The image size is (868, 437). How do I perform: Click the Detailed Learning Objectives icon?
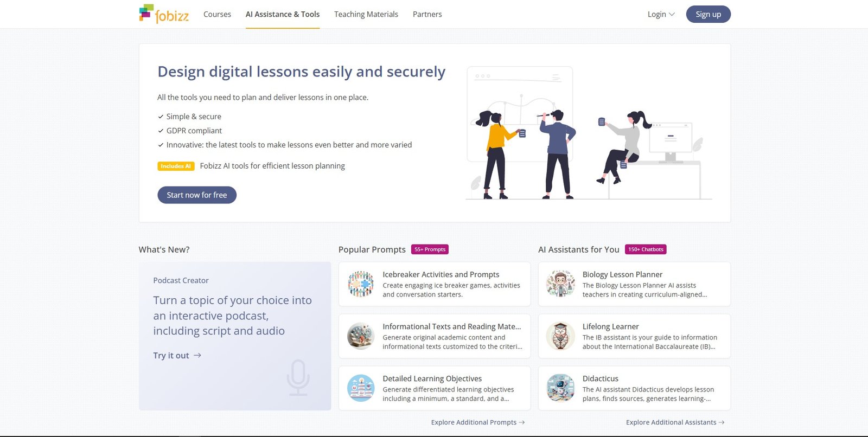pyautogui.click(x=361, y=388)
